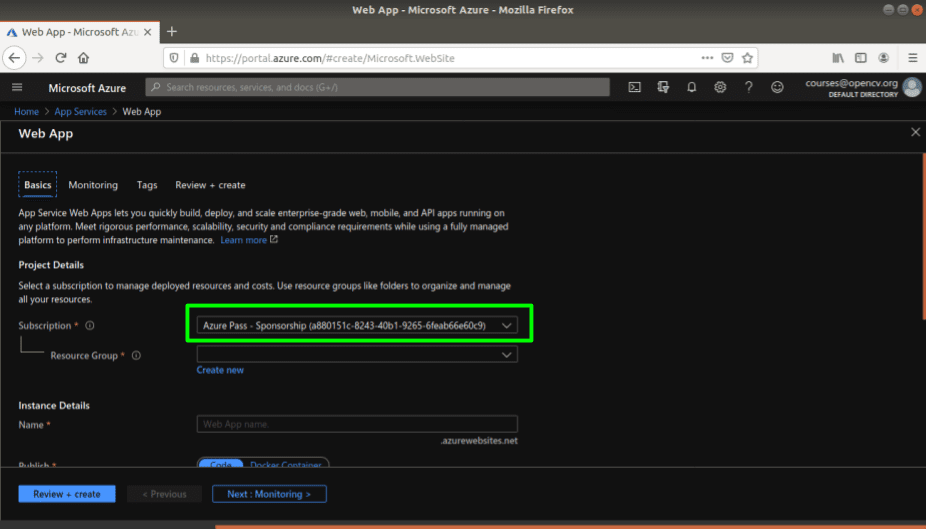This screenshot has height=530, width=926.
Task: Open a new browser tab
Action: [x=172, y=32]
